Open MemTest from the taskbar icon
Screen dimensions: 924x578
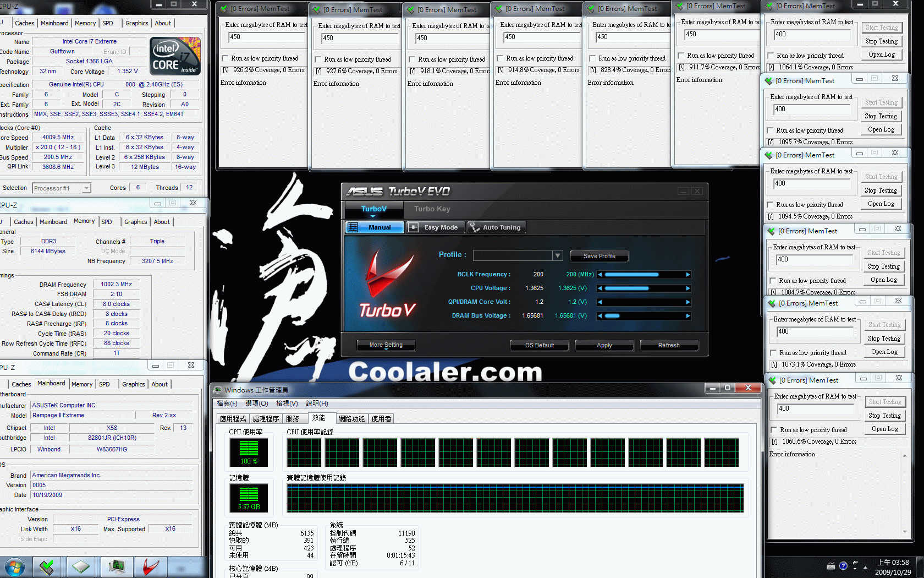click(47, 567)
